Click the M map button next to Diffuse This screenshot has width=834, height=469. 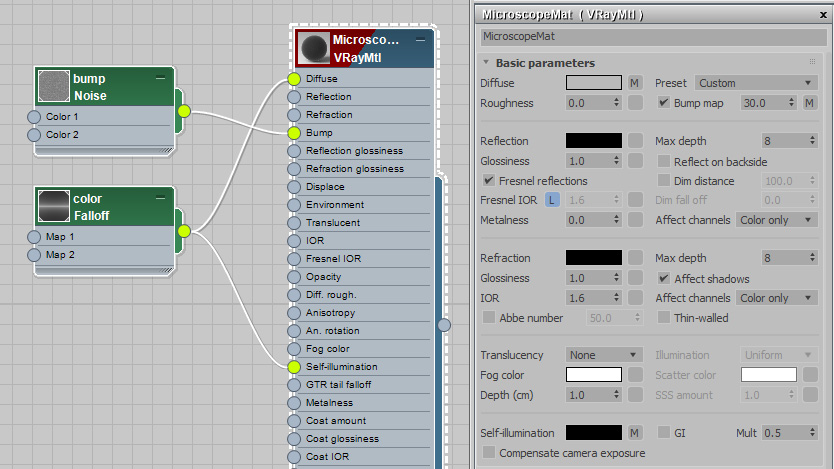635,83
